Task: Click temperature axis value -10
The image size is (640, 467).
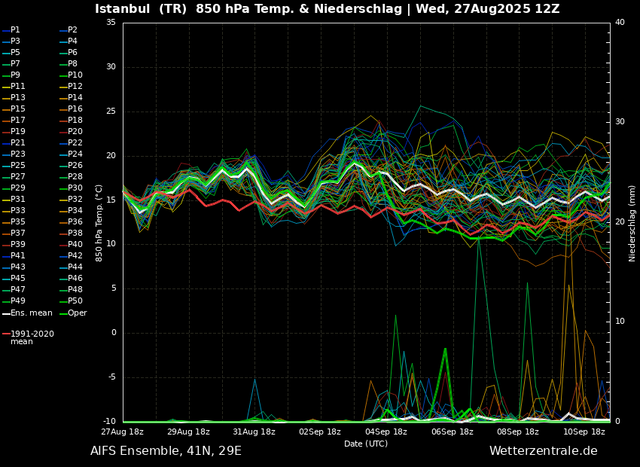Action: [109, 421]
